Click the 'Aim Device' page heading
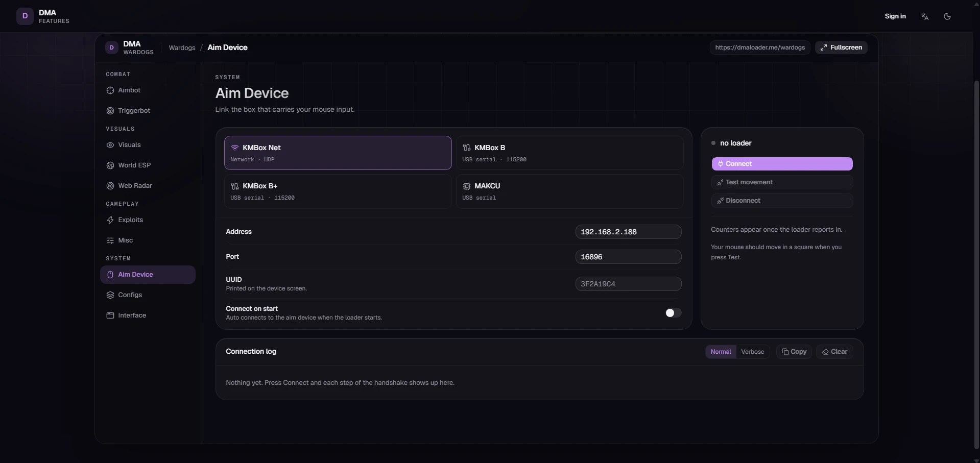 tap(252, 93)
